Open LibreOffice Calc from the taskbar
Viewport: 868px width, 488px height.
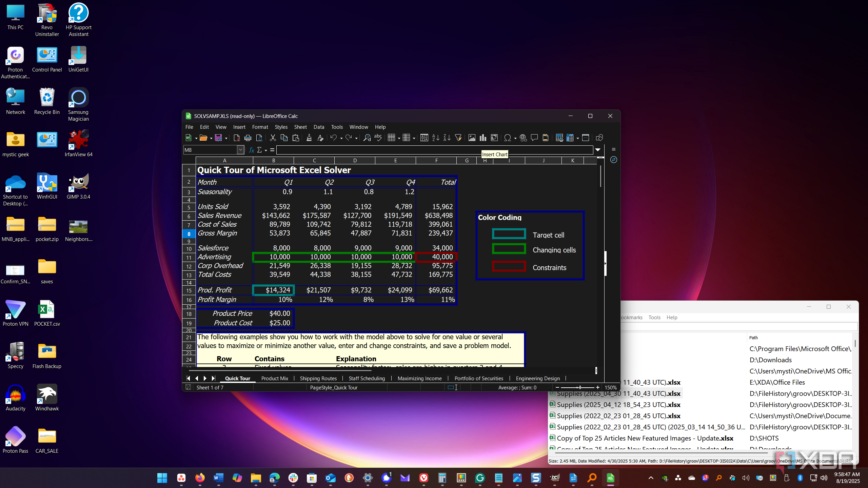(x=610, y=478)
